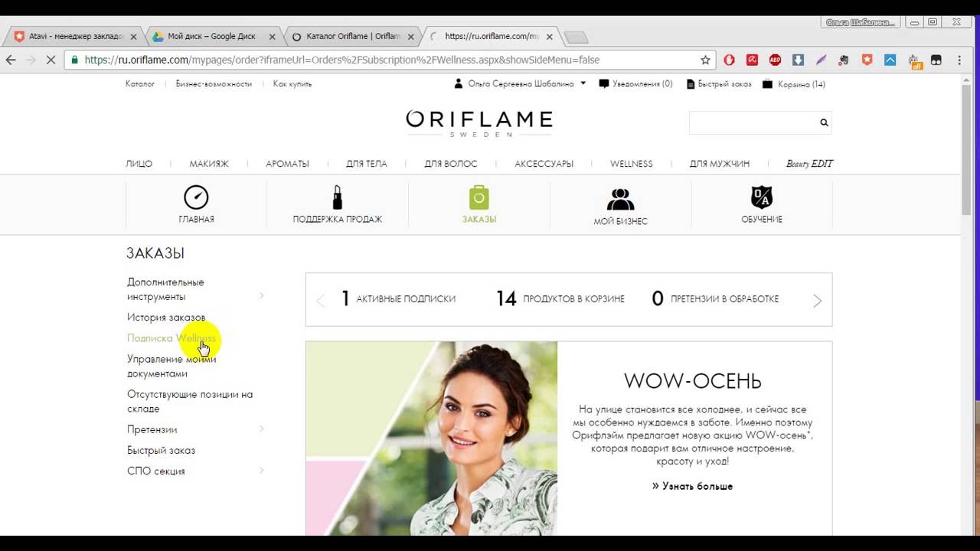The image size is (980, 551).
Task: Open the Как купить link
Action: point(292,84)
